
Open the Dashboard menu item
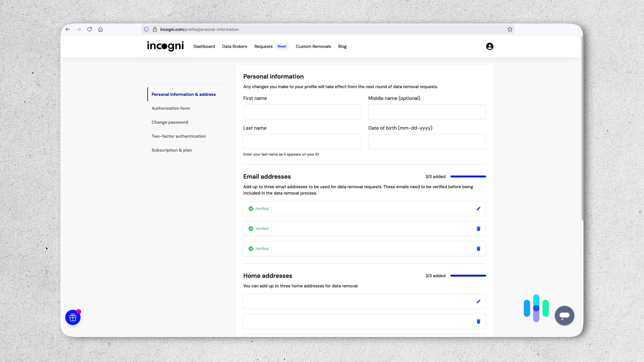pyautogui.click(x=204, y=46)
